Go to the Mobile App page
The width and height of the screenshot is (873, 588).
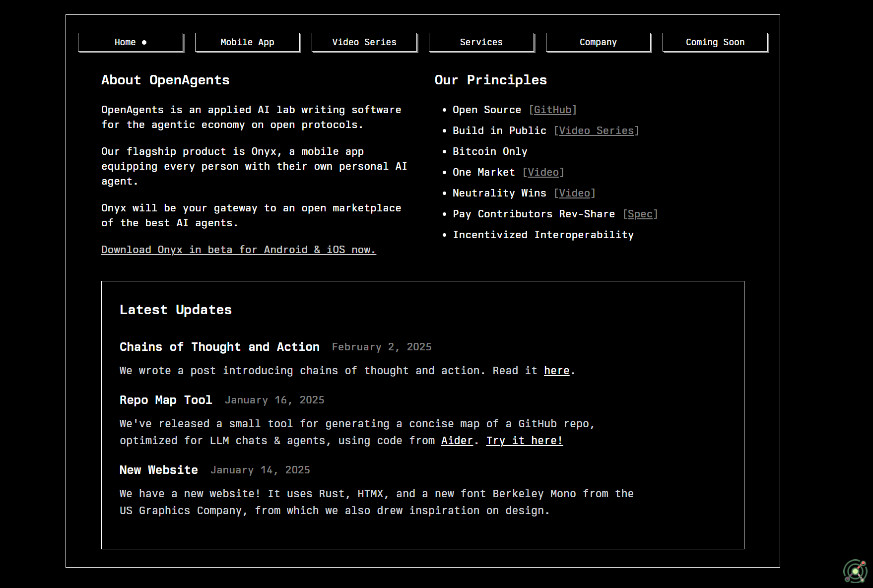click(247, 42)
